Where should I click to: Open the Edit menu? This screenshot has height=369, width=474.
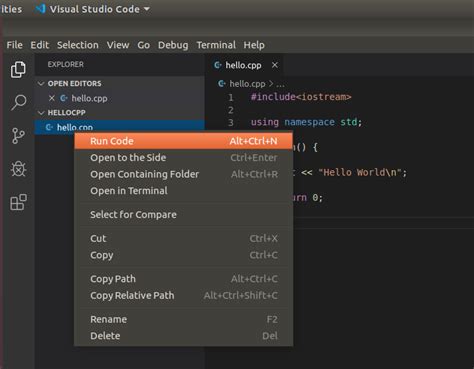[39, 45]
